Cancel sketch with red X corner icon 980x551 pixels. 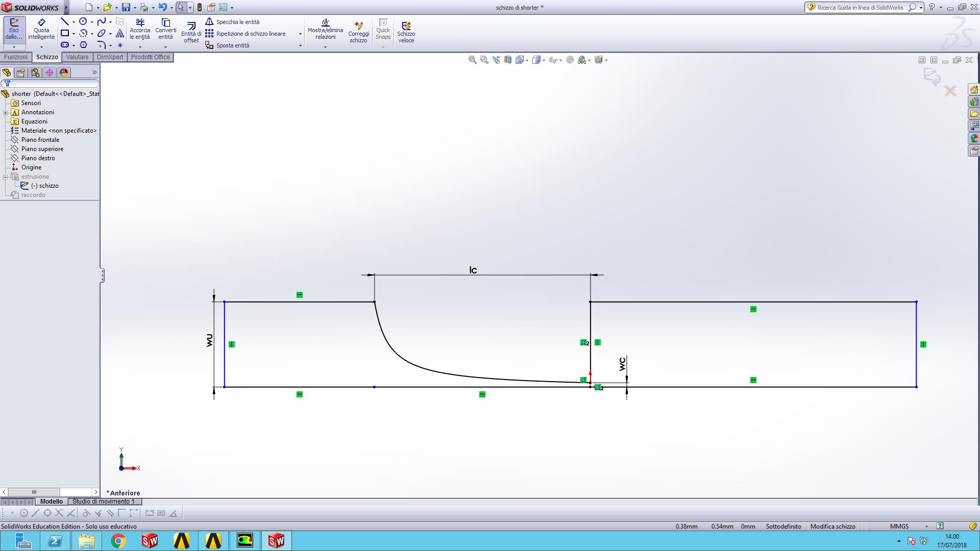tap(950, 91)
